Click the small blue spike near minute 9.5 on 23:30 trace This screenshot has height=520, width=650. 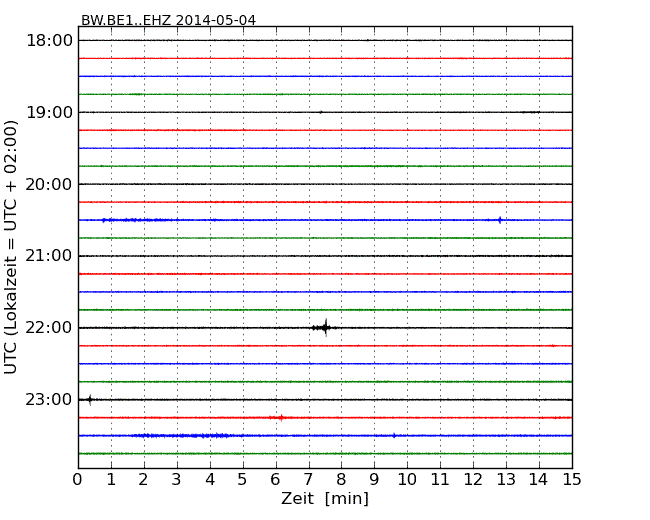coord(394,435)
